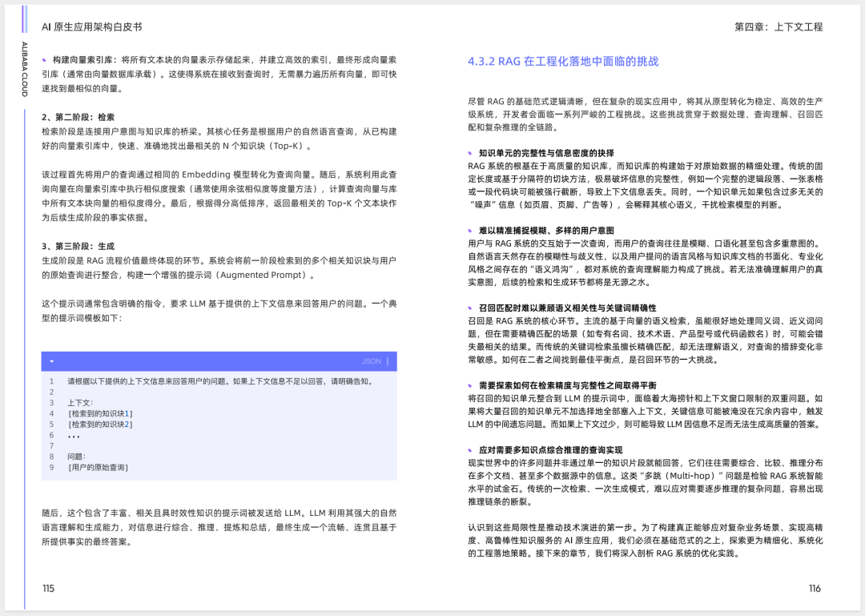Viewport: 865px width, 616px height.
Task: Select the bullet title "应对需要多知识点综合推理的查询实现"
Action: [550, 450]
